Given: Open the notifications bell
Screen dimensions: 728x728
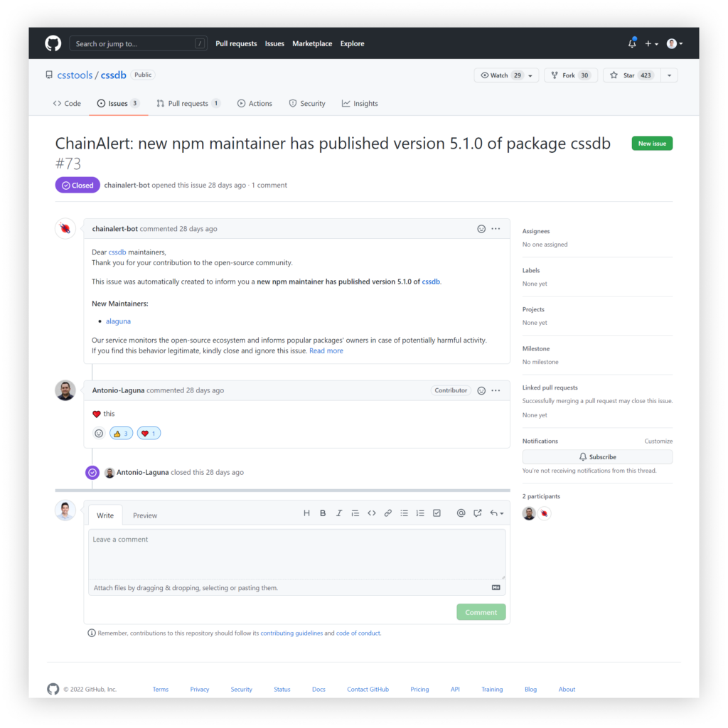Looking at the screenshot, I should click(632, 43).
